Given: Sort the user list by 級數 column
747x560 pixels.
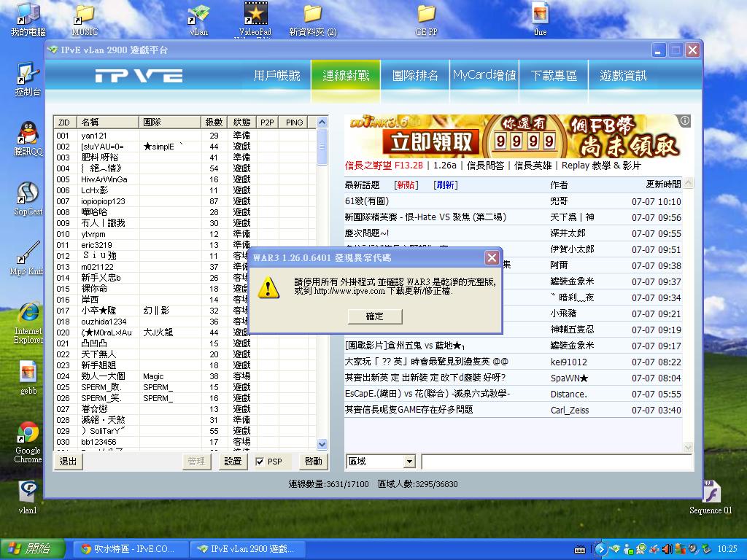Looking at the screenshot, I should click(x=214, y=122).
